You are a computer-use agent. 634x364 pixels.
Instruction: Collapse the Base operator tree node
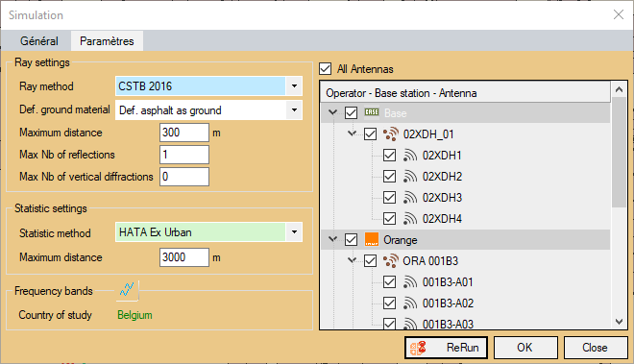[332, 112]
